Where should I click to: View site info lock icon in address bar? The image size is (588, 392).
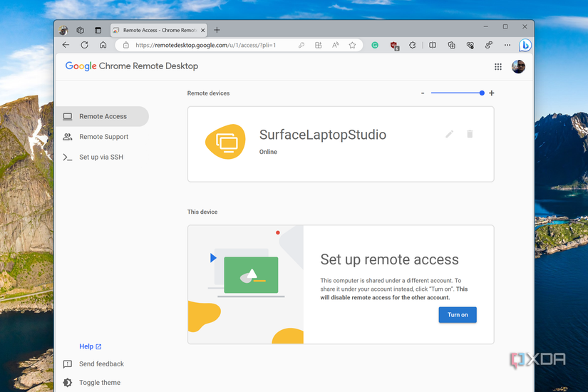(x=126, y=45)
